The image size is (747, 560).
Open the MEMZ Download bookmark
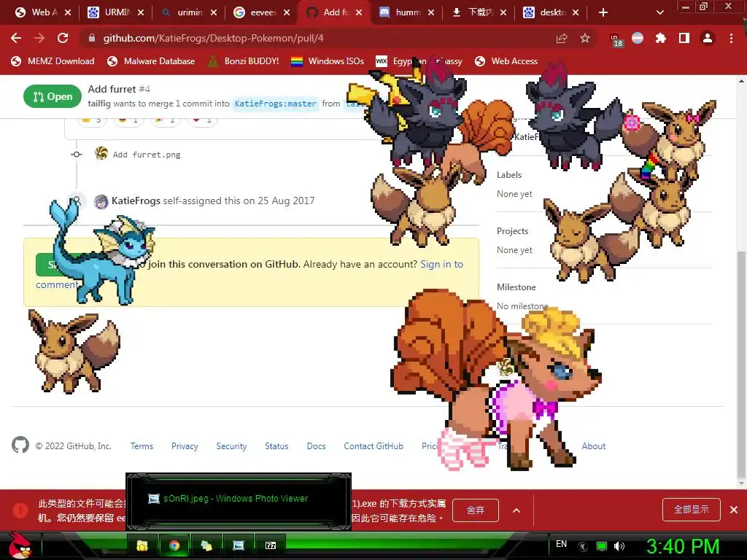coord(53,61)
